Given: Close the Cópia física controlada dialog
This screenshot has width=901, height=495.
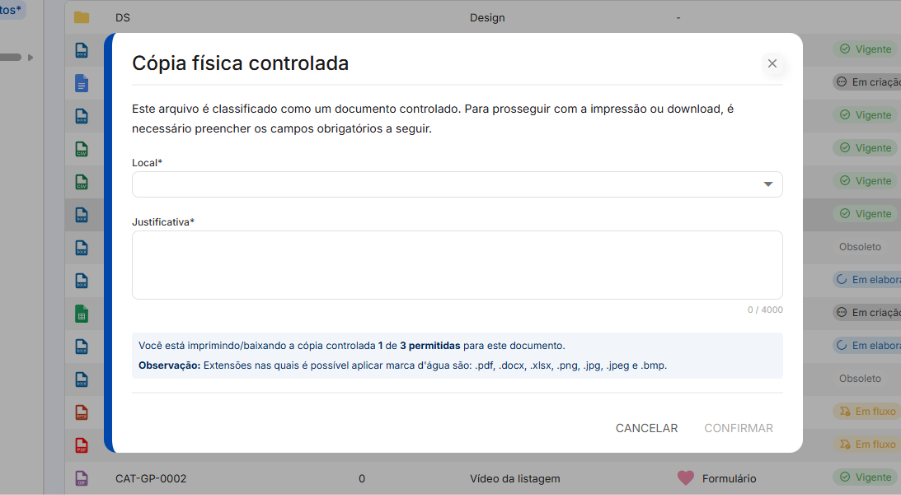Looking at the screenshot, I should click(772, 63).
